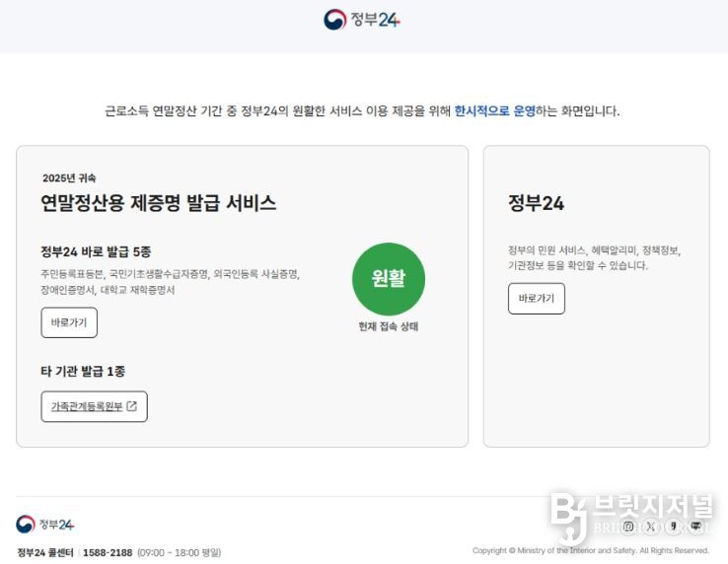Click the 타 기관 발급 1종 heading

point(83,372)
